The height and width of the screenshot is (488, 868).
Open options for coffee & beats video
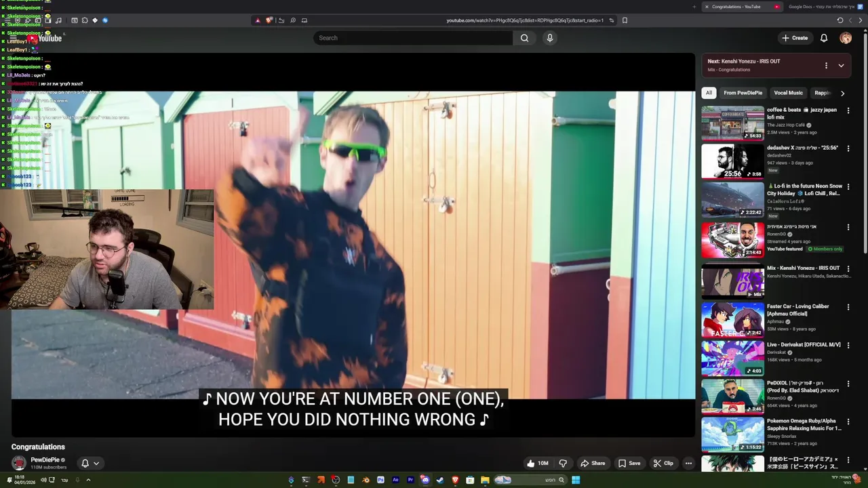click(x=848, y=110)
